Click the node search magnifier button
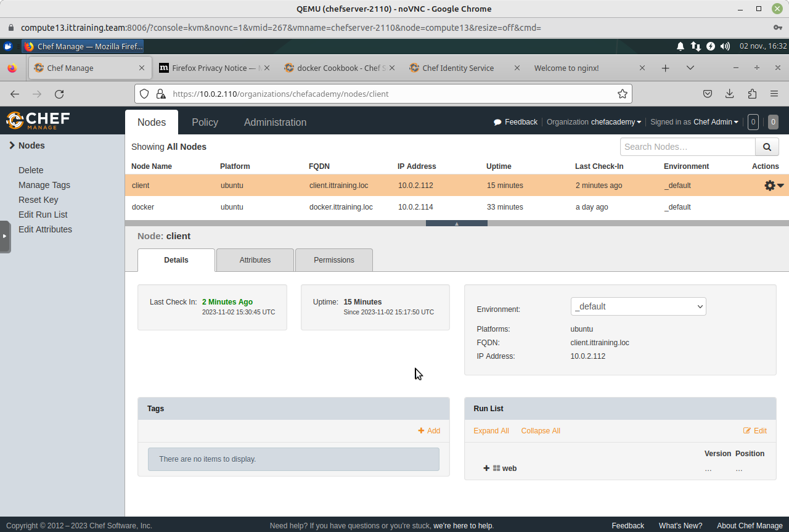Screen dimensions: 789x532 coord(767,147)
